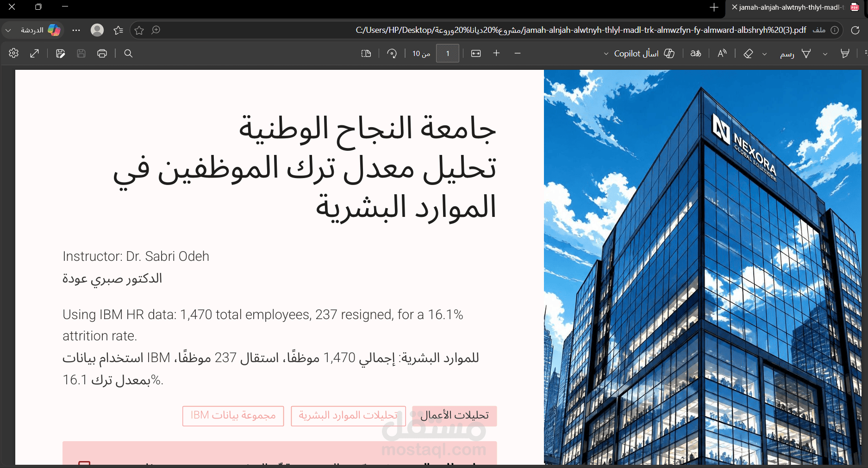Open the favorites list icon

[119, 30]
